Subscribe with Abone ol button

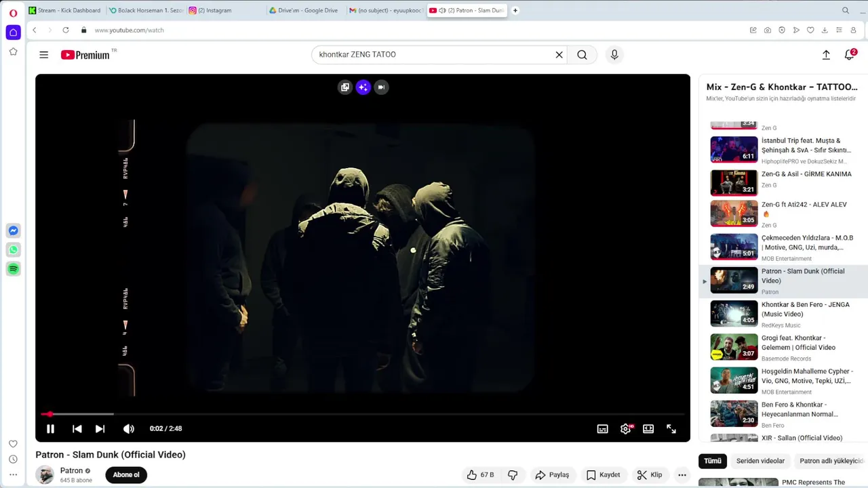click(x=126, y=475)
